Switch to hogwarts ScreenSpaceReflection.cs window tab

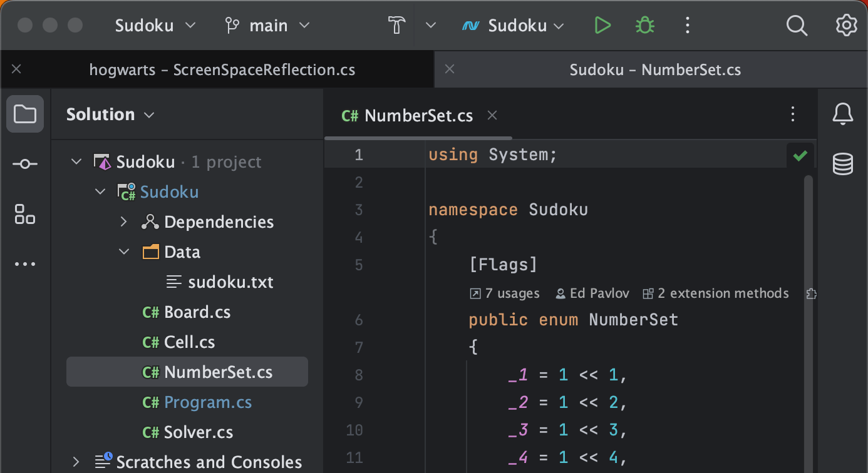pyautogui.click(x=222, y=69)
